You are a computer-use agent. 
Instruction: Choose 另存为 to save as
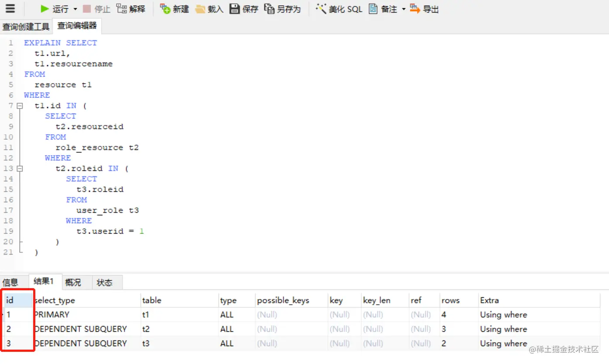[283, 9]
